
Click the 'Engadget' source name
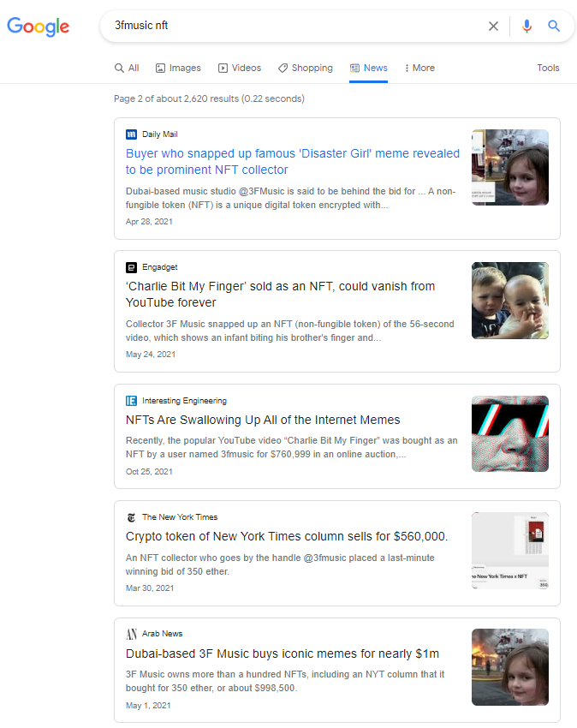click(160, 267)
